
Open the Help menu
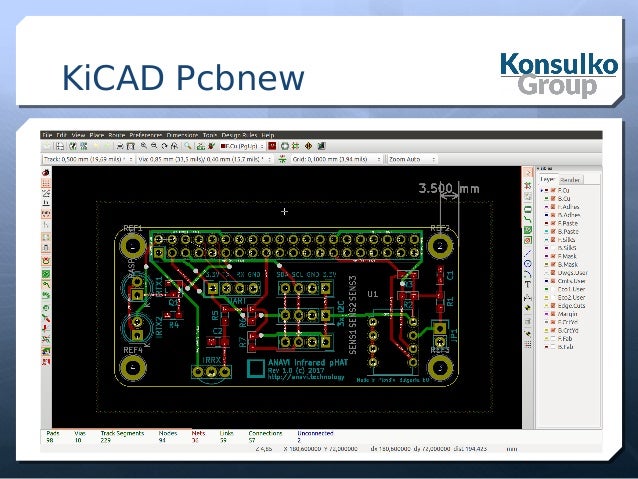pyautogui.click(x=268, y=135)
